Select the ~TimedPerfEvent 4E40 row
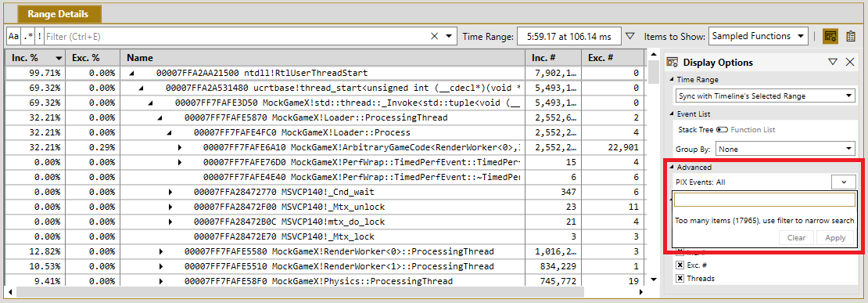Screen dimensions: 868x303 325,177
